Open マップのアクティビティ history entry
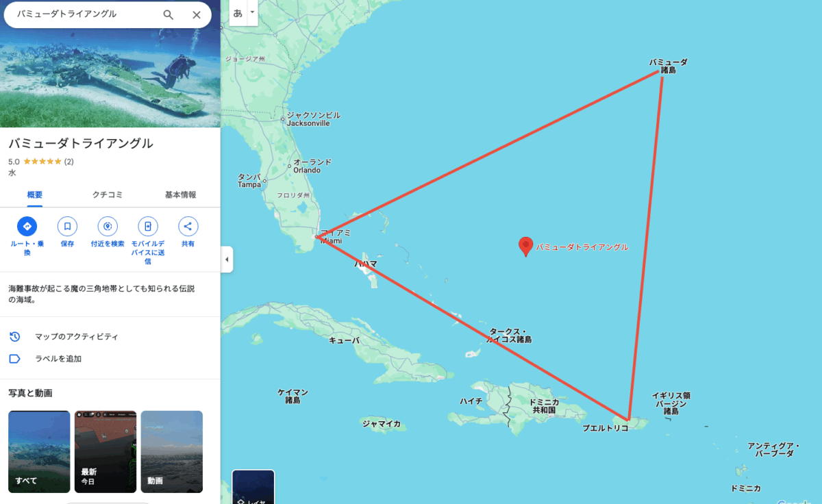This screenshot has width=822, height=504. (x=110, y=337)
